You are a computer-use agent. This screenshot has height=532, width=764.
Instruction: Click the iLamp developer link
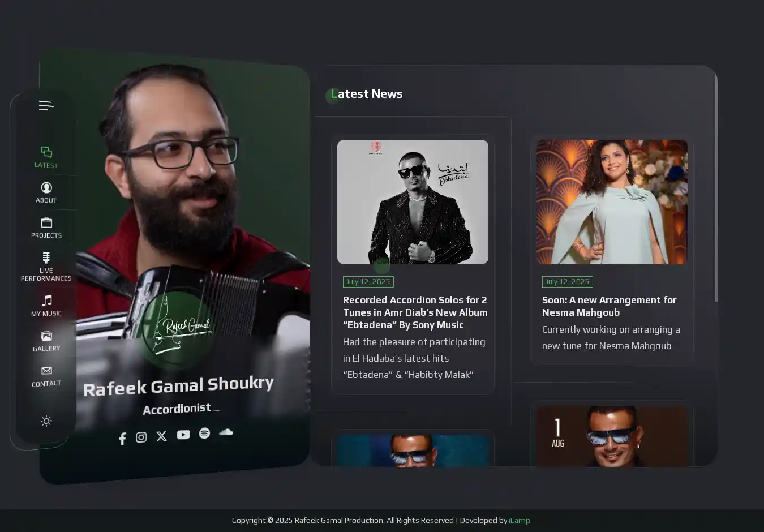[520, 521]
